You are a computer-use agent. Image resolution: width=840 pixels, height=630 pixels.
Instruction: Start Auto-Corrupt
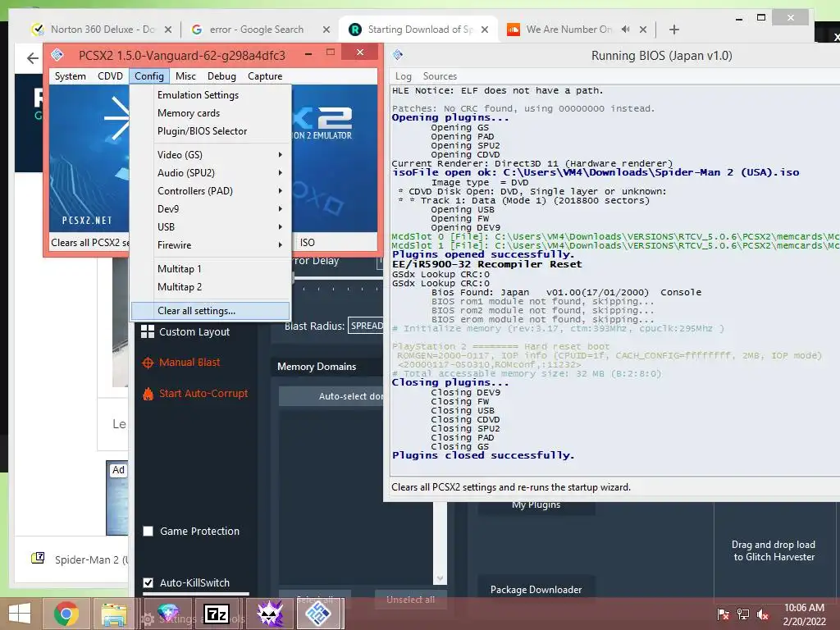tap(203, 394)
